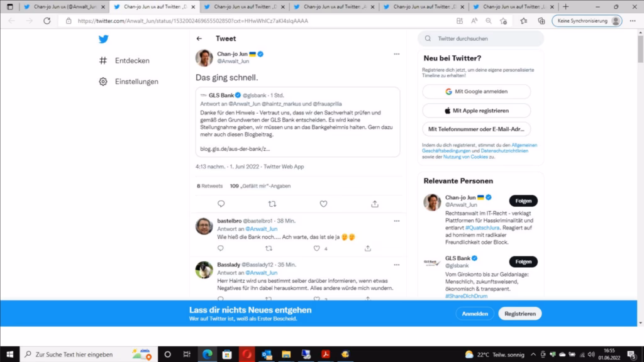Go back with the Tweet arrow
Screen dimensions: 644x362
pyautogui.click(x=199, y=38)
